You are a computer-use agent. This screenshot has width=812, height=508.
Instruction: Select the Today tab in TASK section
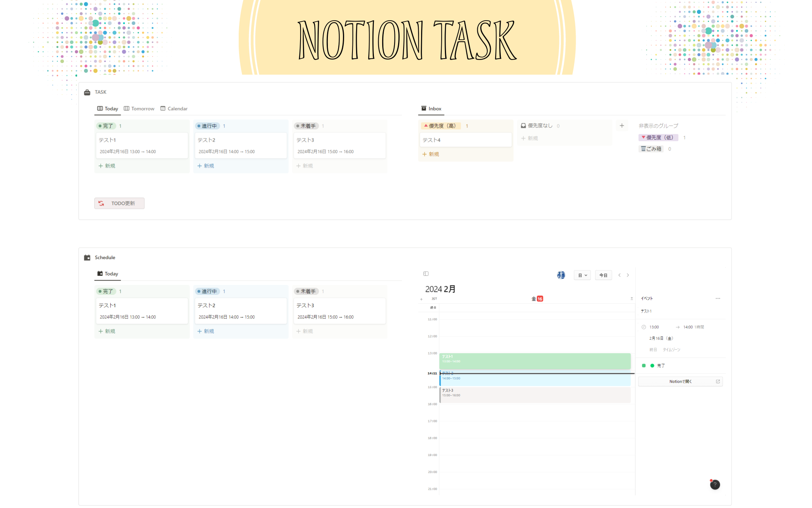tap(108, 108)
